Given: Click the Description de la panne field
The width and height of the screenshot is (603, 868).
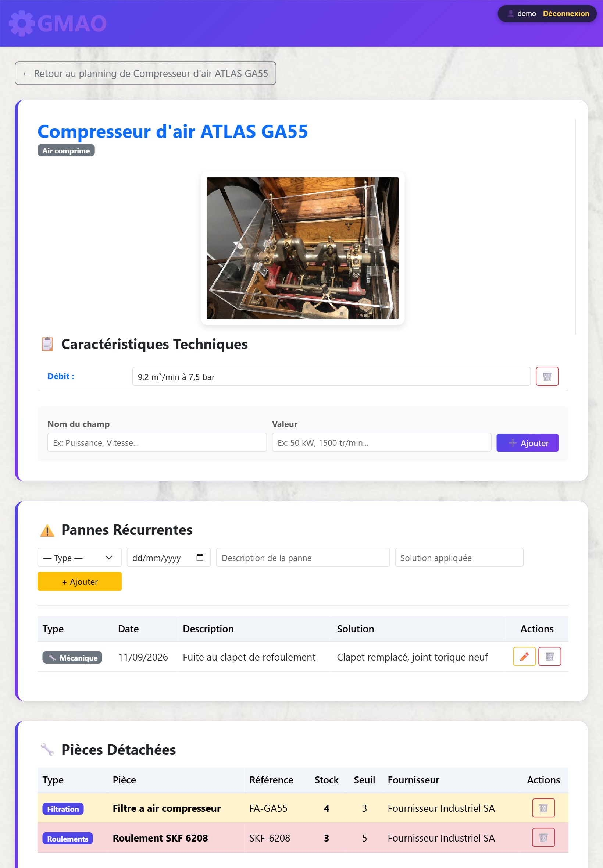Looking at the screenshot, I should 303,557.
